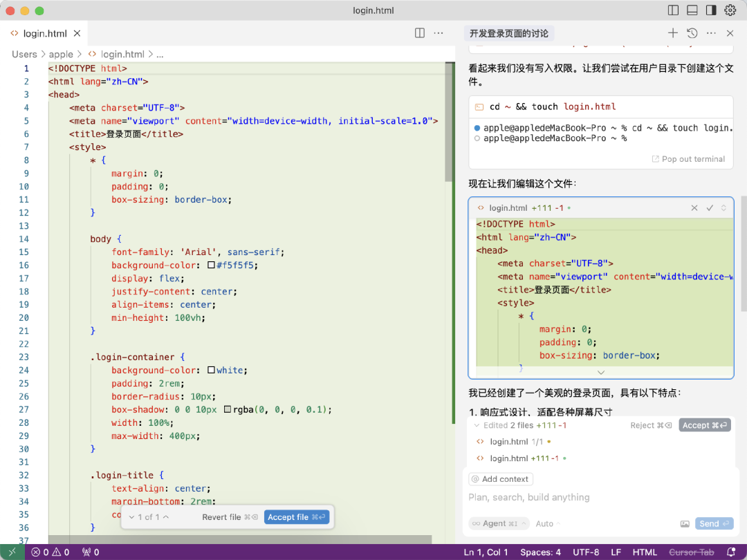Click the remote window icon in status bar
Screen dimensions: 747x560
[x=12, y=552]
